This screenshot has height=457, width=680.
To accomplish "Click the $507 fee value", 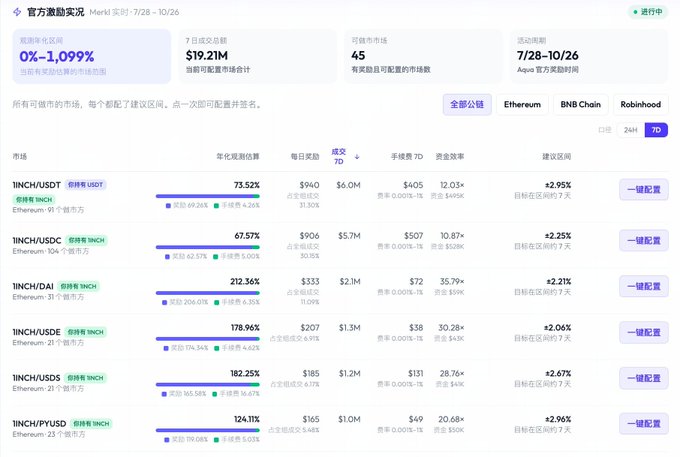I will 413,236.
